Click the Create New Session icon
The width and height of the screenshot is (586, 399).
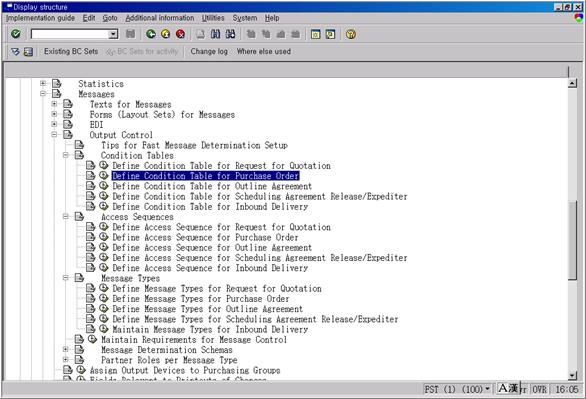coord(315,34)
